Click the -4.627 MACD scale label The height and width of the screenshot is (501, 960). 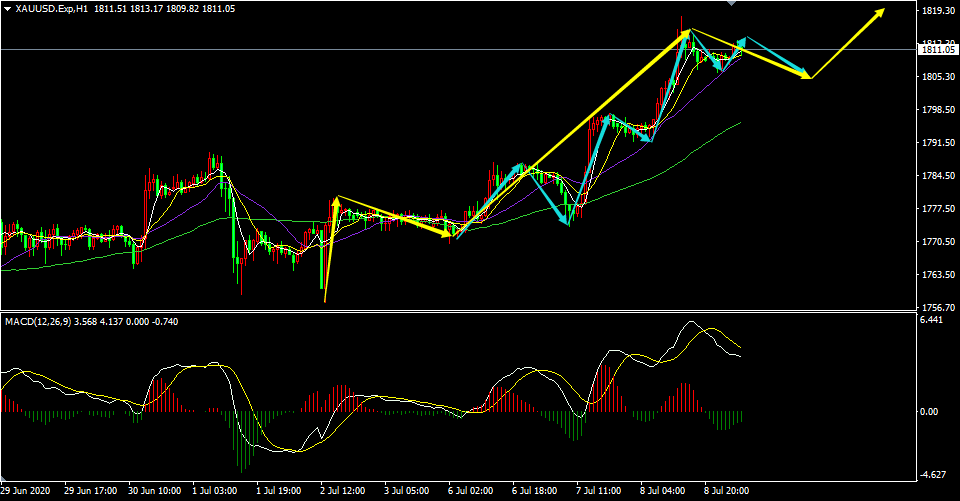(932, 475)
